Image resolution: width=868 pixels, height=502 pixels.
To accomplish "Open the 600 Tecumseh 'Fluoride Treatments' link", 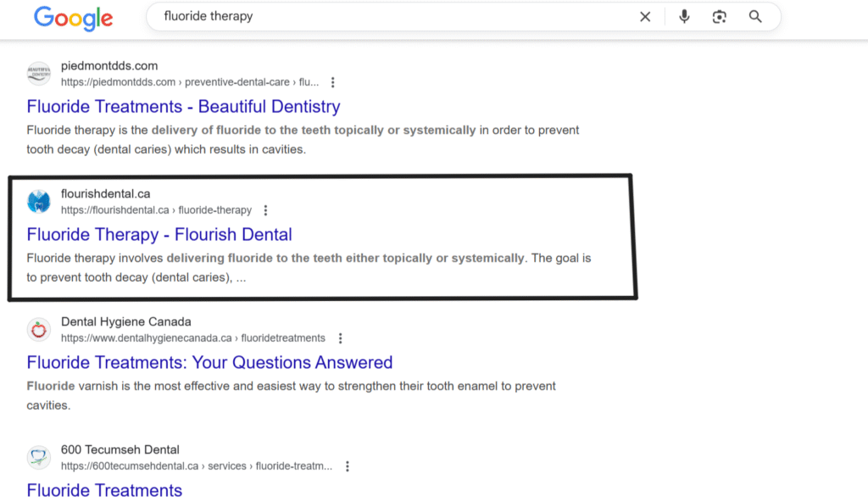I will pos(104,490).
